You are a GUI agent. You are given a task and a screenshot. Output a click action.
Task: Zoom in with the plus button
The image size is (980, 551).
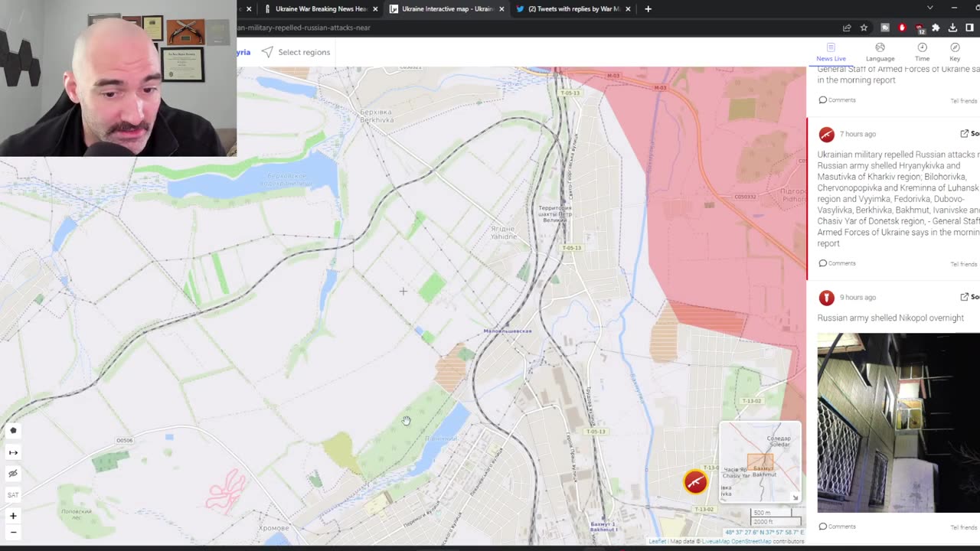pos(13,516)
